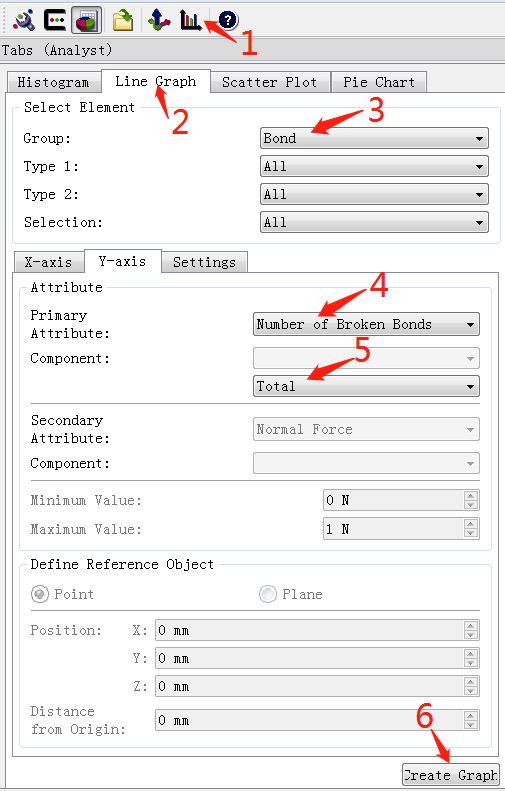
Task: Open the export folder icon
Action: click(x=123, y=20)
